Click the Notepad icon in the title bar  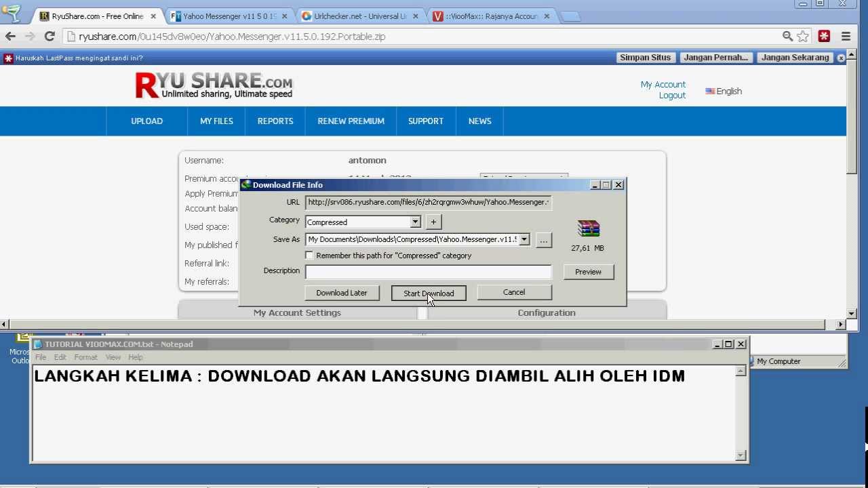[x=39, y=344]
